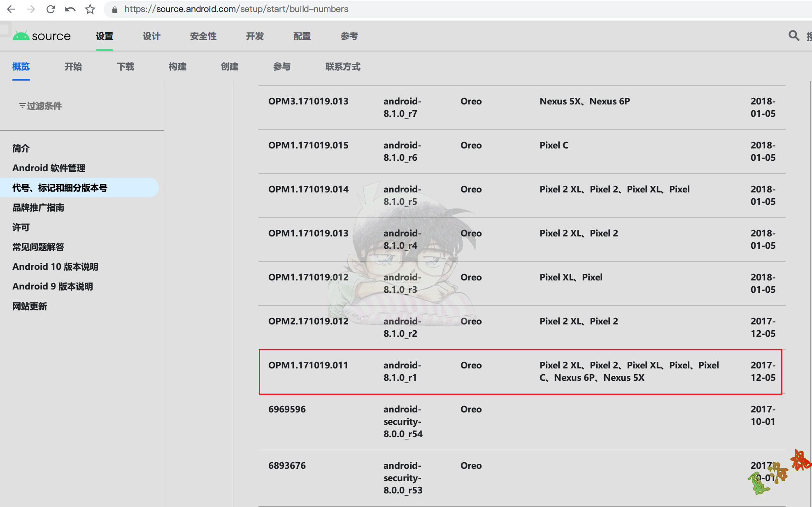Click the undo arrow icon in toolbar
This screenshot has width=812, height=507.
pyautogui.click(x=70, y=9)
